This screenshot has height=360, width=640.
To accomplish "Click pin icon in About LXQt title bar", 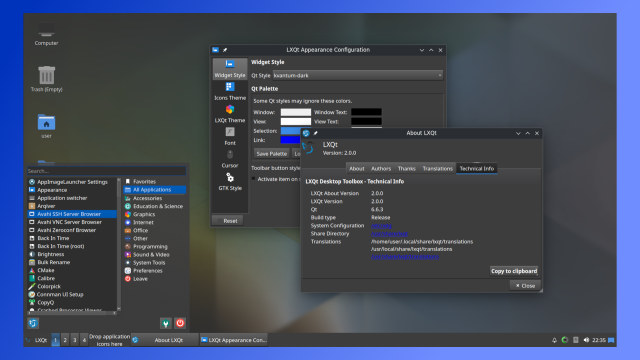I will click(x=316, y=133).
